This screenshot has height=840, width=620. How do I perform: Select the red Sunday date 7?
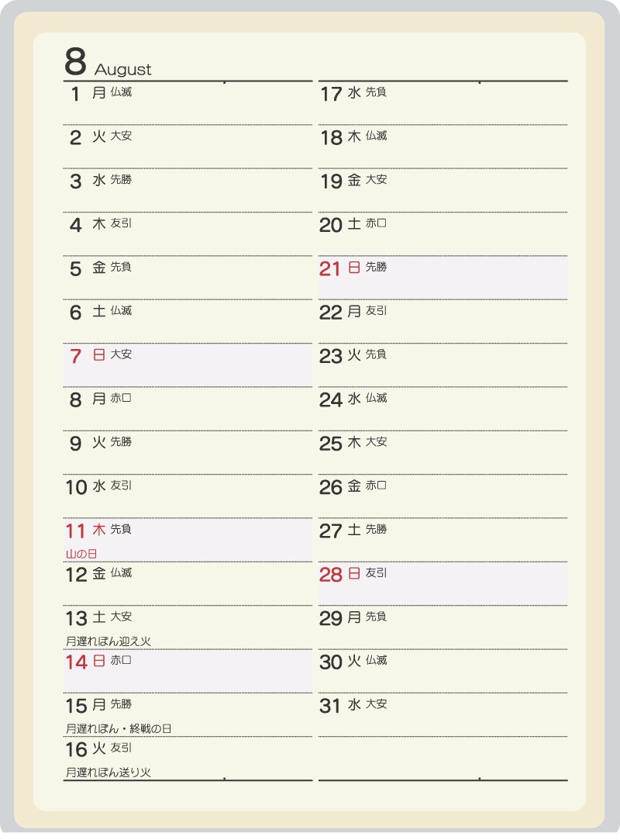pos(75,357)
